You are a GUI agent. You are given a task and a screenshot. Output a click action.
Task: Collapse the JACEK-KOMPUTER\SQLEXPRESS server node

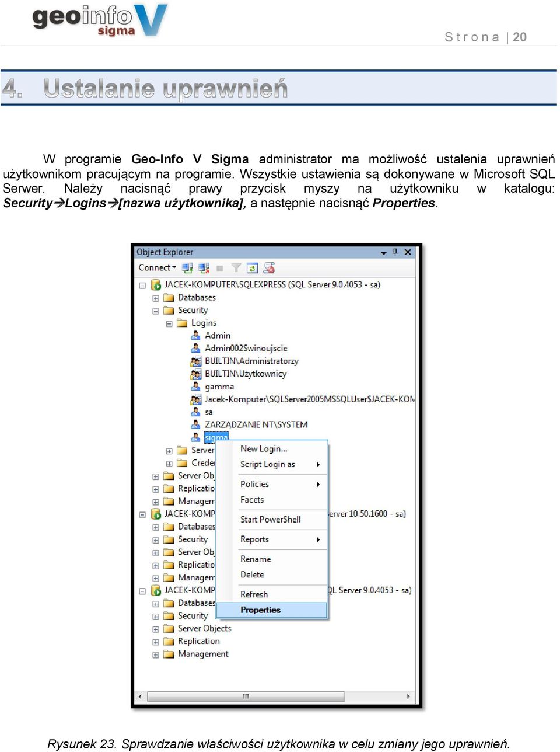[142, 286]
